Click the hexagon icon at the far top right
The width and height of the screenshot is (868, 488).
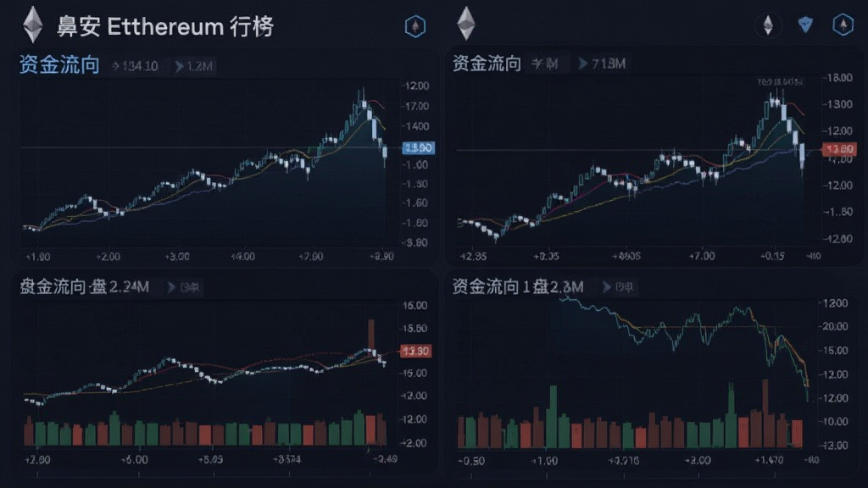click(x=843, y=25)
